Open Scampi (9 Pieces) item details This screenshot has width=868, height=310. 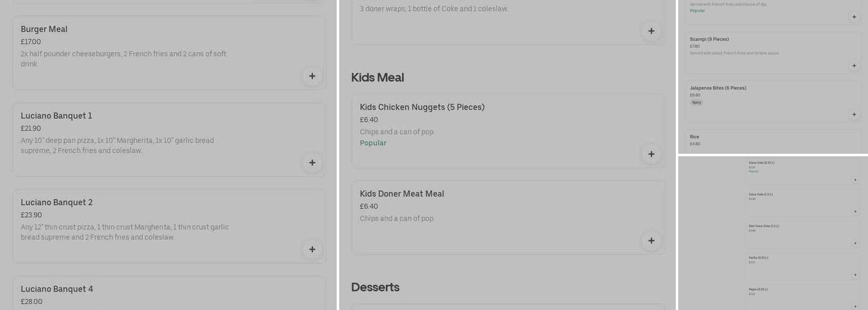pyautogui.click(x=709, y=39)
